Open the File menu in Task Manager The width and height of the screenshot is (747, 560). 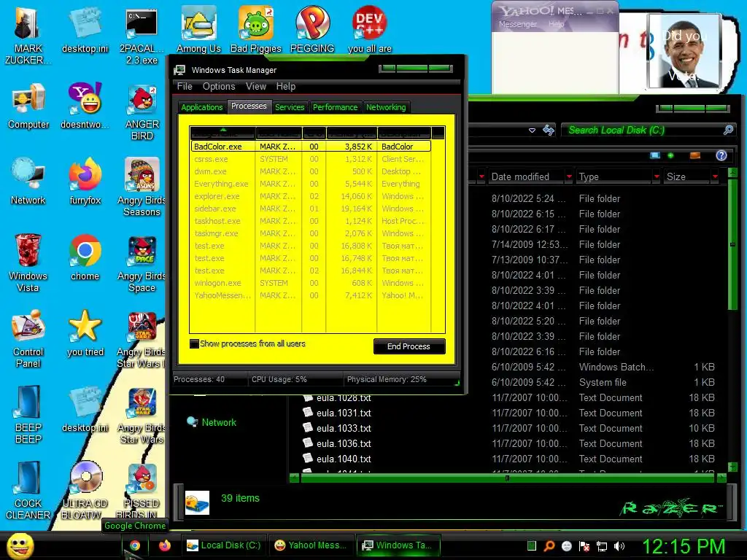coord(185,86)
